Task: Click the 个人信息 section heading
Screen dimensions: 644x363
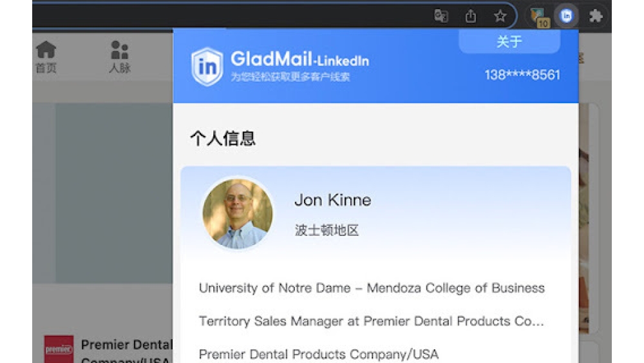Action: tap(223, 138)
